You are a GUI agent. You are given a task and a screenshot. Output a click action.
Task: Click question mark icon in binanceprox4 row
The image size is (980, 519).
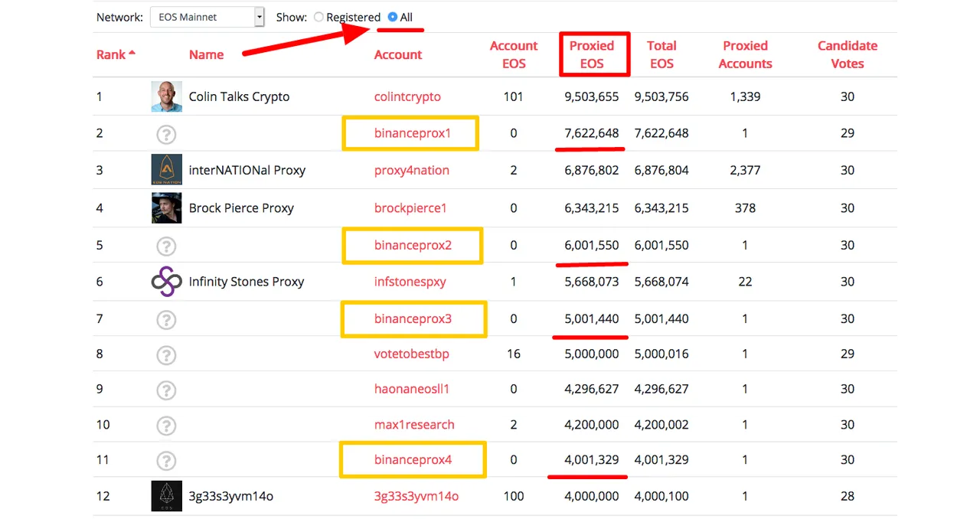pos(166,460)
